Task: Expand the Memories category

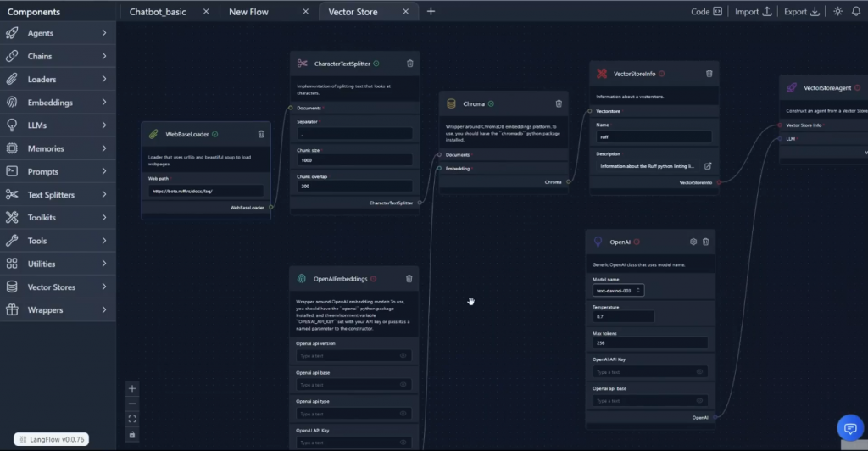Action: coord(104,148)
